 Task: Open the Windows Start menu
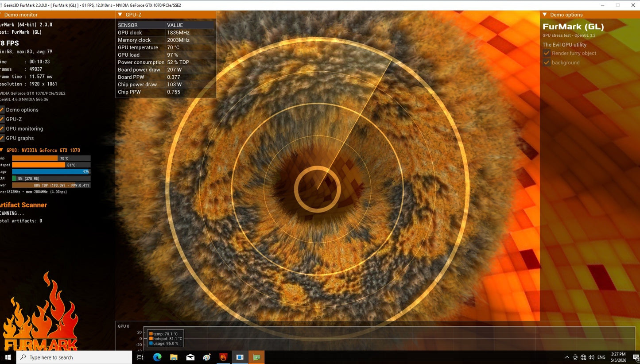8,357
